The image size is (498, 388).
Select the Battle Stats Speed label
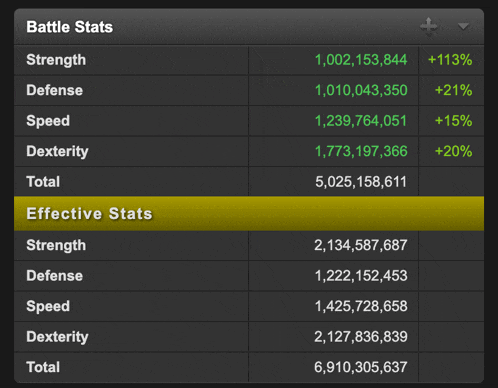point(48,121)
